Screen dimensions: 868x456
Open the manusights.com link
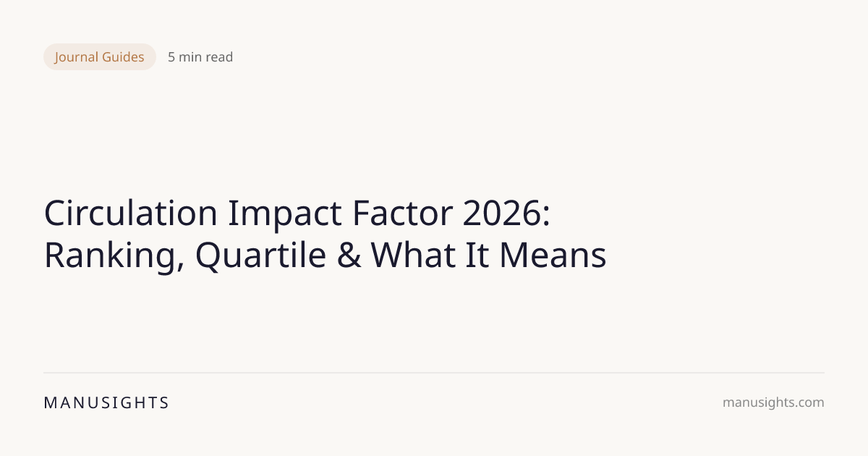773,402
